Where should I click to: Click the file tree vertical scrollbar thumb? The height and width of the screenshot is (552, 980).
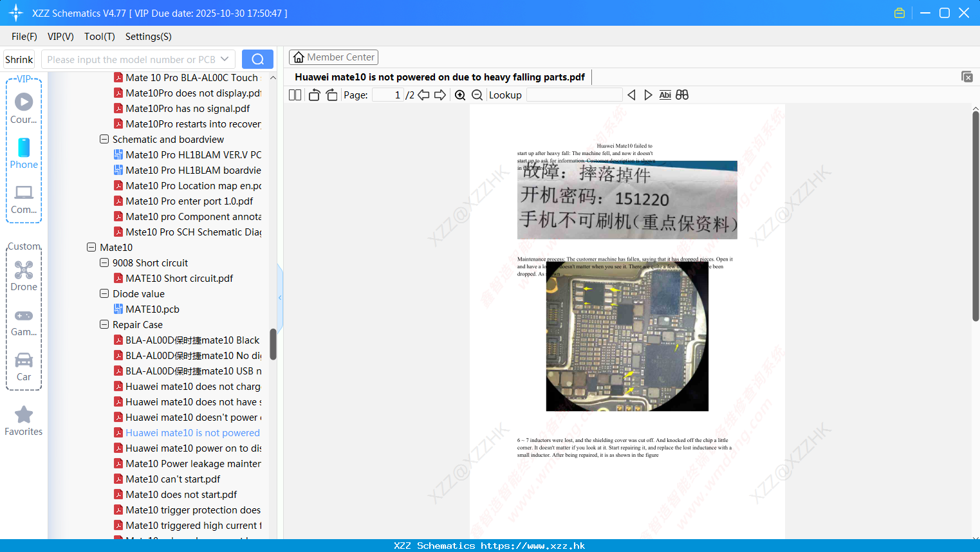click(273, 344)
